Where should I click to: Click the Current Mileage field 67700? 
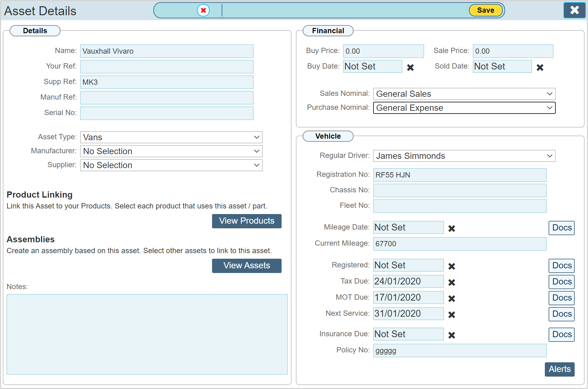point(460,244)
